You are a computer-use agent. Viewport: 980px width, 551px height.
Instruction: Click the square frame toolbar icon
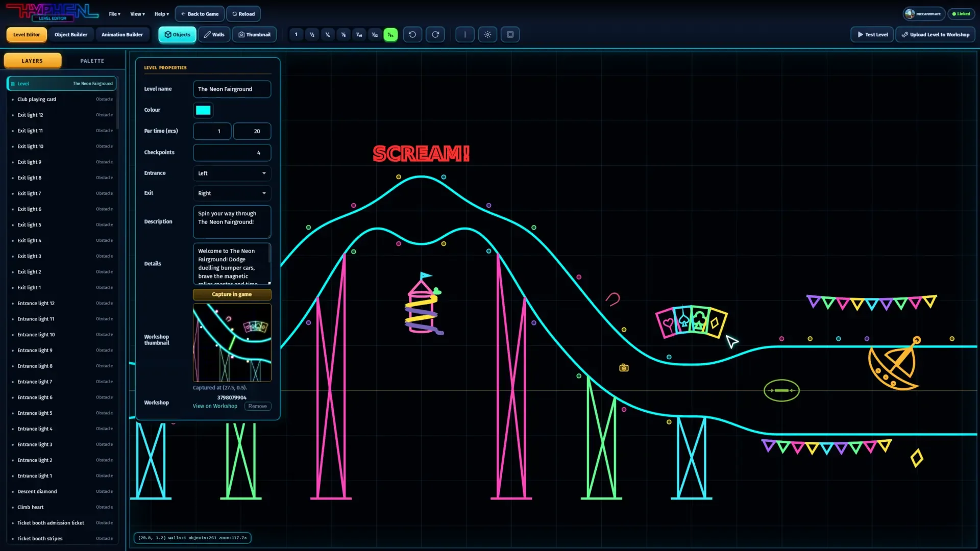coord(510,35)
